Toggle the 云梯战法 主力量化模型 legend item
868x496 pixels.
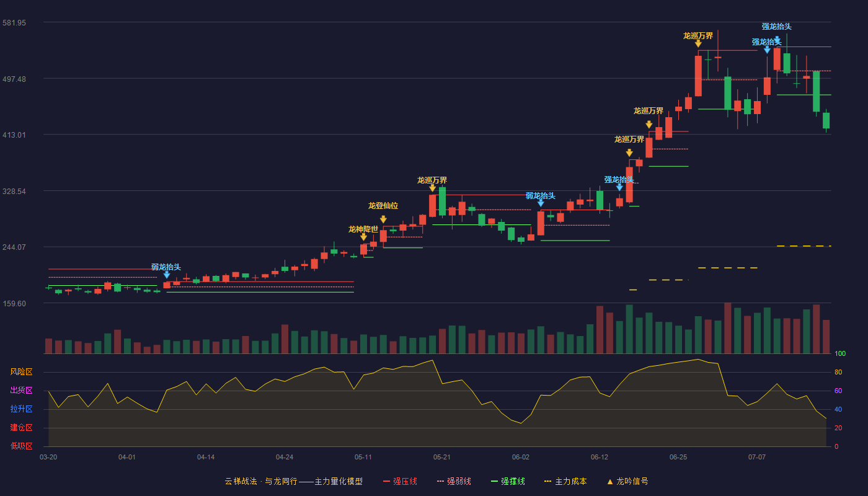(293, 481)
